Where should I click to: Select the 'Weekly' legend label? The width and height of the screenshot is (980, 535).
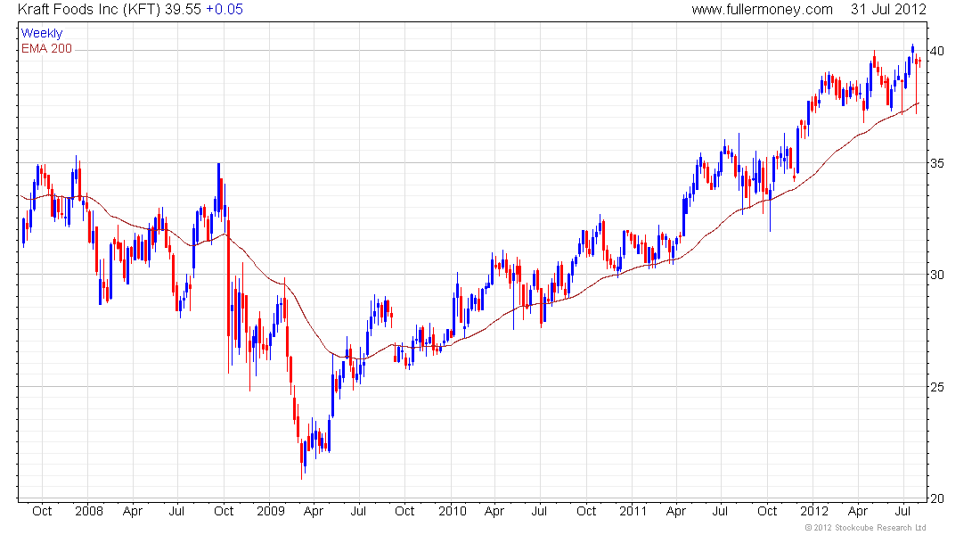(x=42, y=33)
